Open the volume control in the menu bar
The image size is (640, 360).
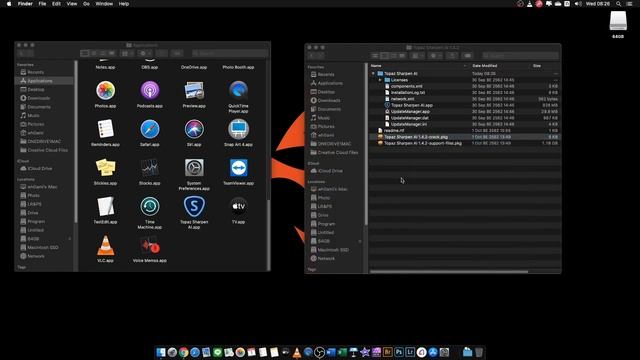(578, 4)
